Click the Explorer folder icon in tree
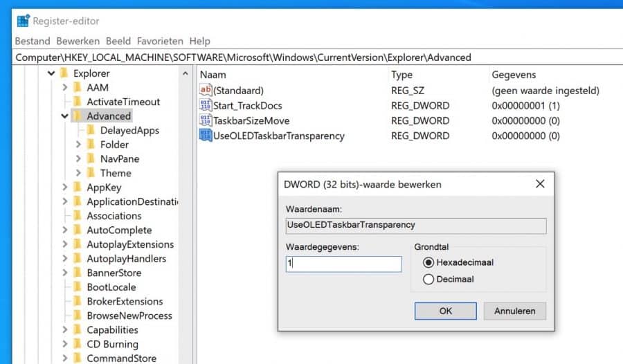The image size is (623, 364). pos(64,73)
